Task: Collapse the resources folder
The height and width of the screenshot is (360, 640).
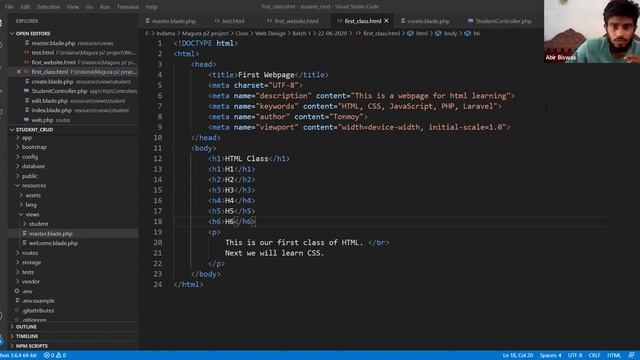Action: (x=34, y=186)
